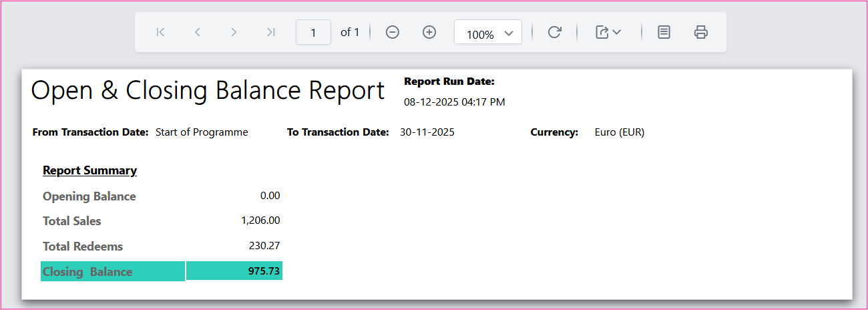Click the previous page arrow
868x310 pixels.
click(197, 32)
